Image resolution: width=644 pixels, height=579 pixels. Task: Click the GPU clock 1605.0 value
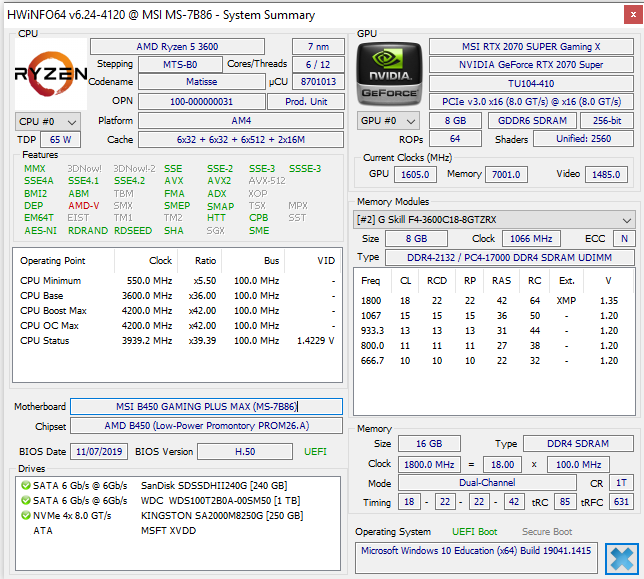coord(415,175)
